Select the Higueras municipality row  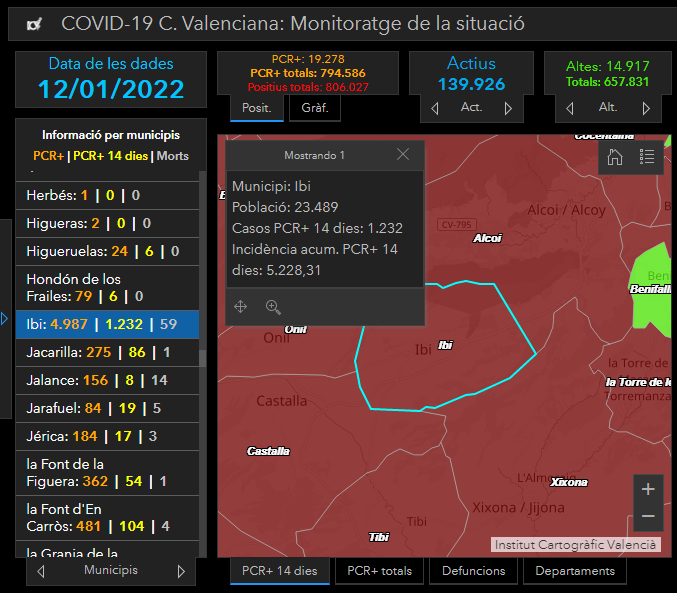click(x=107, y=223)
